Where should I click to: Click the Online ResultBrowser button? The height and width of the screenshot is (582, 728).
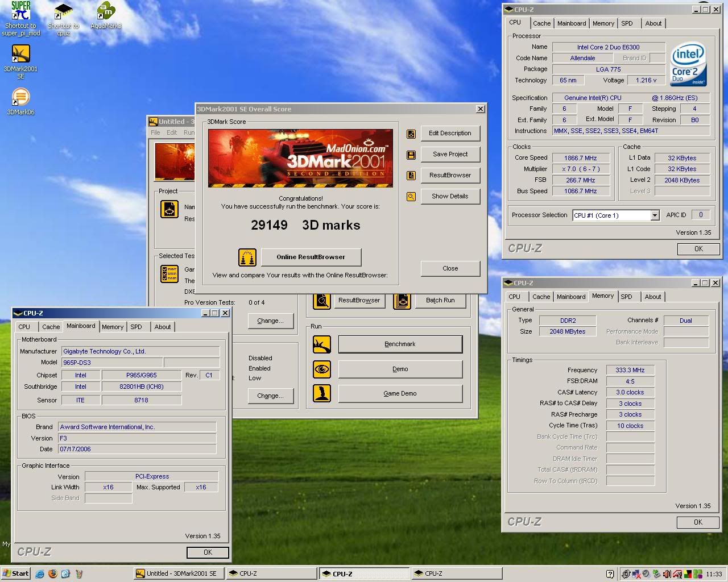pyautogui.click(x=311, y=257)
